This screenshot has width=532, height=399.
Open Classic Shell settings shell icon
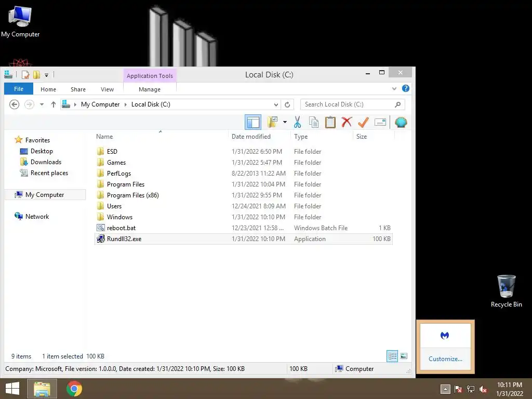401,122
